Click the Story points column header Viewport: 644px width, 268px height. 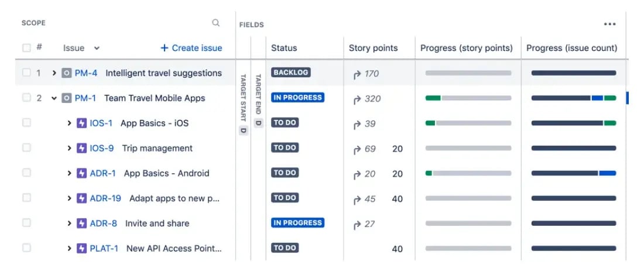373,48
